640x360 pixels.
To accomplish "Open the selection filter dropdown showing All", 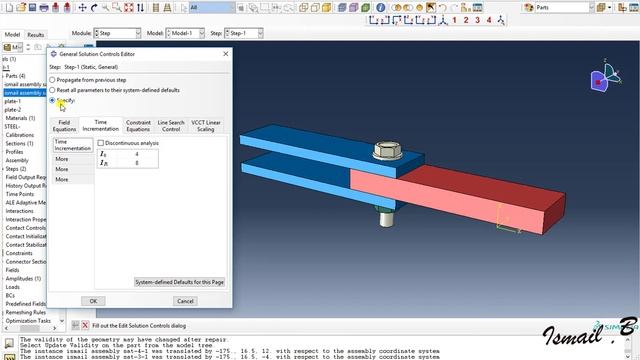I will click(x=212, y=7).
